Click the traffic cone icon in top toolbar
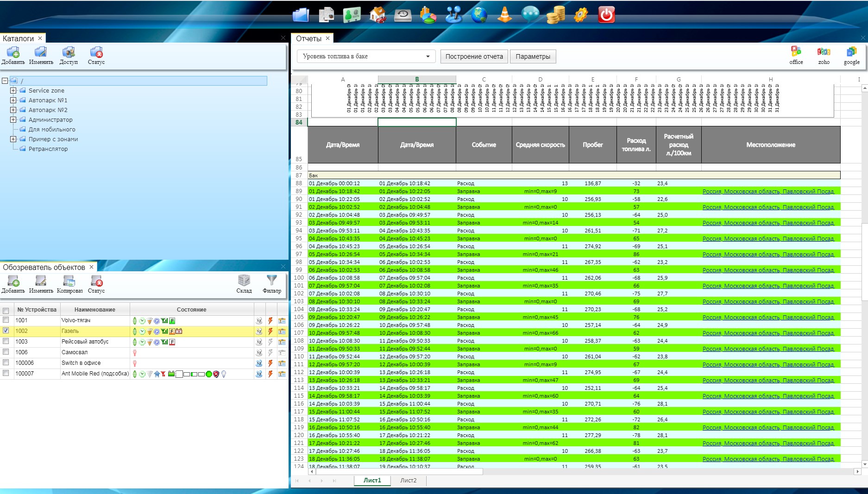Screen dimensions: 868x494 [504, 15]
